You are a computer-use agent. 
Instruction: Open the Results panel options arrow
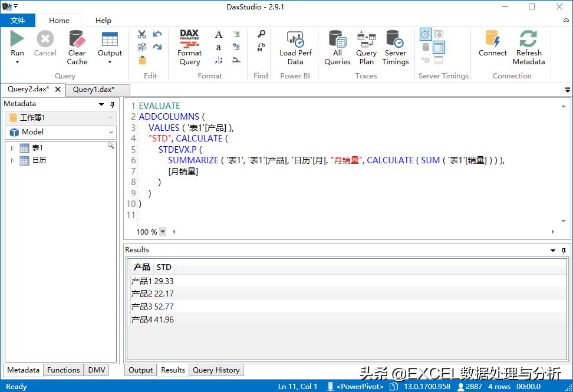553,251
